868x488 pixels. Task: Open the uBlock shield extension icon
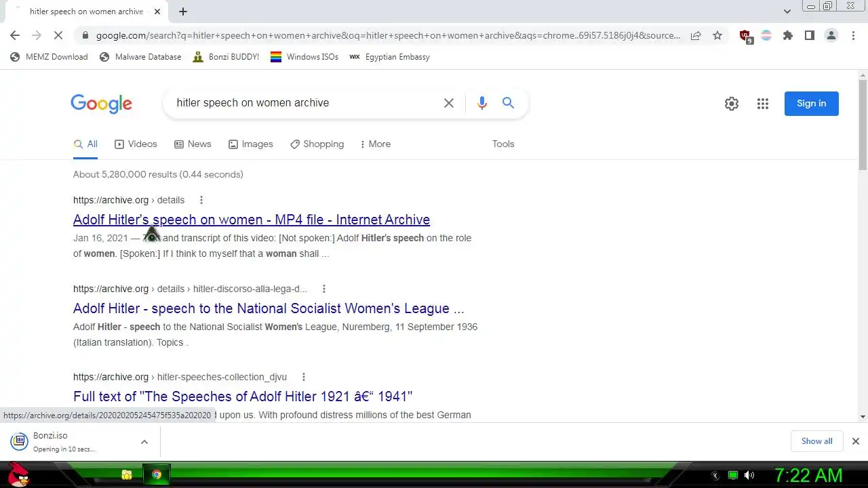[x=745, y=36]
